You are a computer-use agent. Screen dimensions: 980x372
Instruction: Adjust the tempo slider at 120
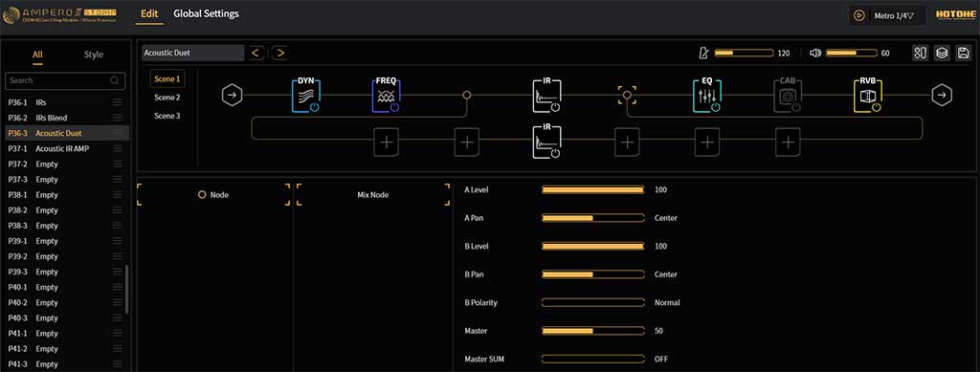[x=744, y=53]
